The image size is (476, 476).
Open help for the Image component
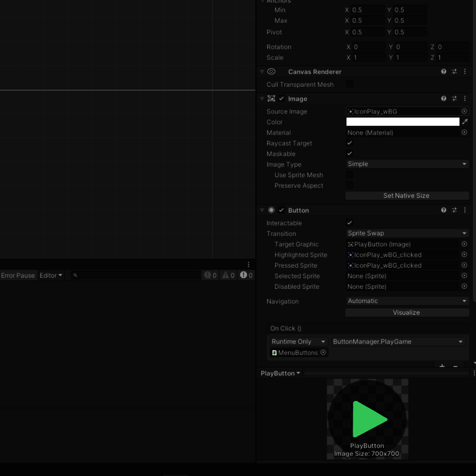(x=444, y=99)
